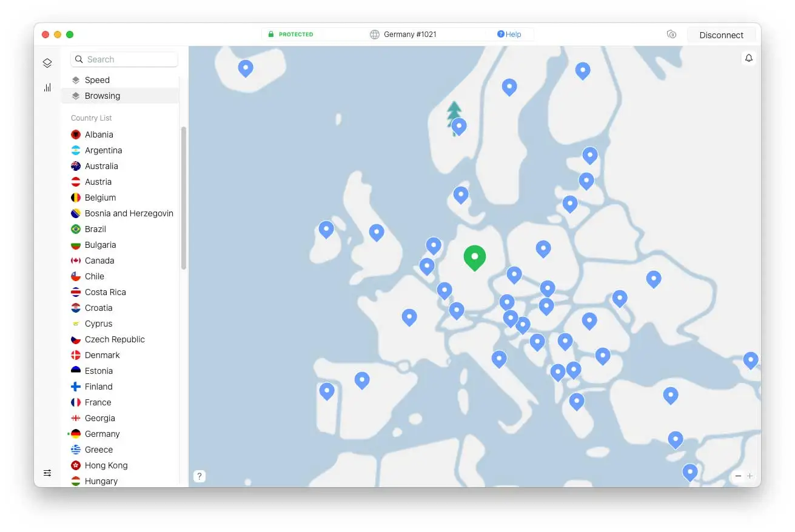Select the green connected pin in Germany

[x=475, y=258]
